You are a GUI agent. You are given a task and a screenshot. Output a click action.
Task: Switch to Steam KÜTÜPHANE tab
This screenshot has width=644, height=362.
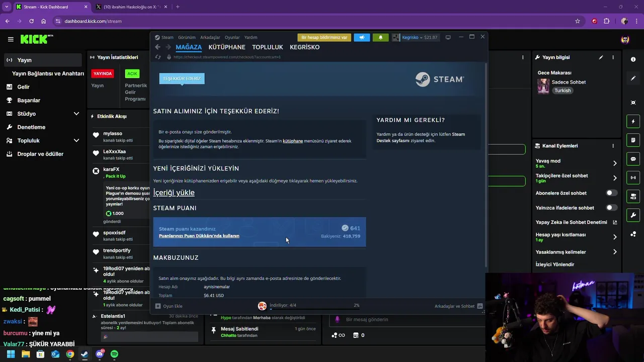pyautogui.click(x=227, y=47)
